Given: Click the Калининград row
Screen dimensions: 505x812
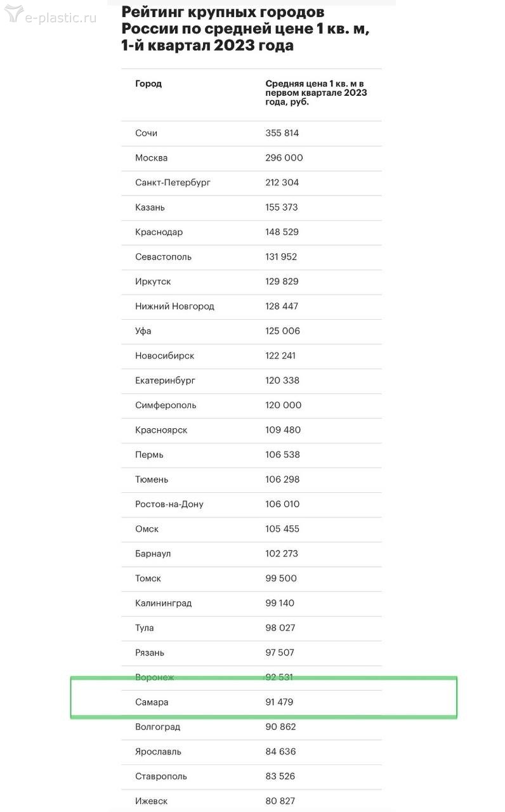Looking at the screenshot, I should click(x=251, y=603).
